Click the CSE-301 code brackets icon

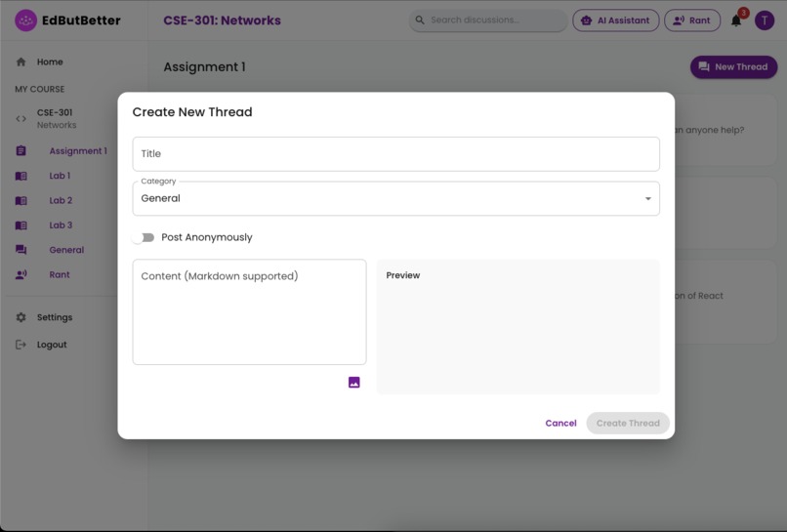[x=21, y=119]
